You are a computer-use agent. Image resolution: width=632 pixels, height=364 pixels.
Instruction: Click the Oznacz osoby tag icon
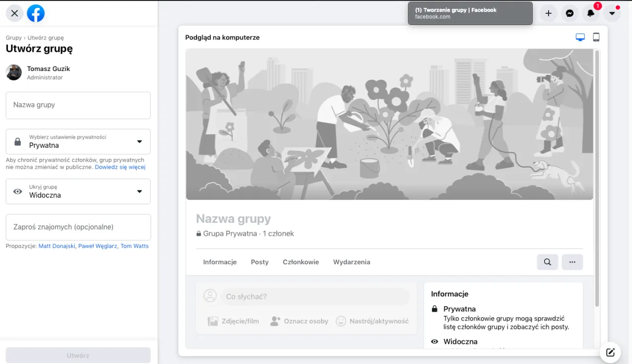point(275,321)
